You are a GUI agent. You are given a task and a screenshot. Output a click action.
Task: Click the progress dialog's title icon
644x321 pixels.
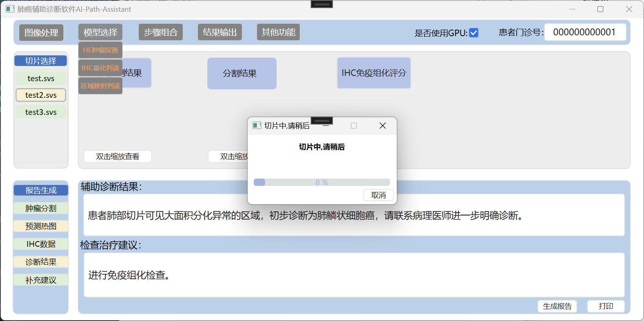[x=257, y=125]
